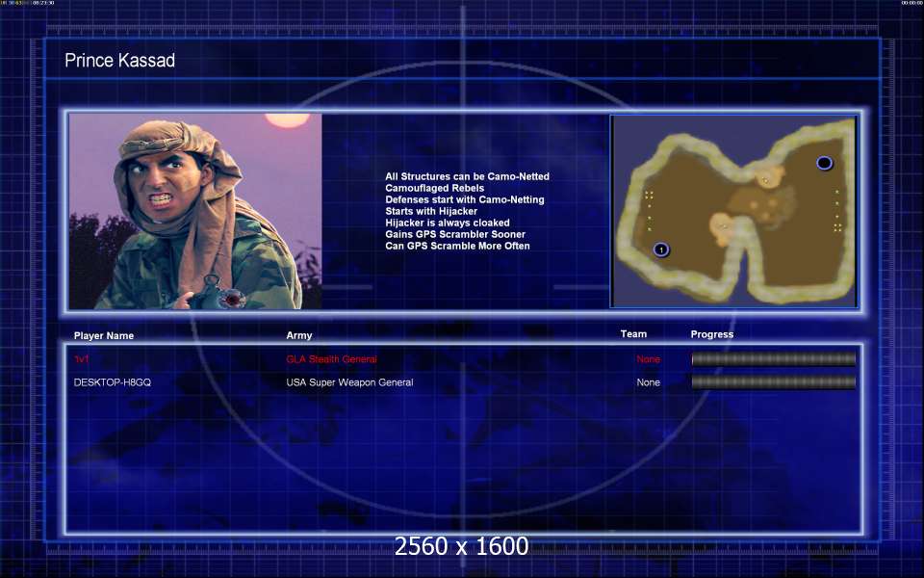Click the map preview thumbnail
The height and width of the screenshot is (578, 924).
[734, 211]
